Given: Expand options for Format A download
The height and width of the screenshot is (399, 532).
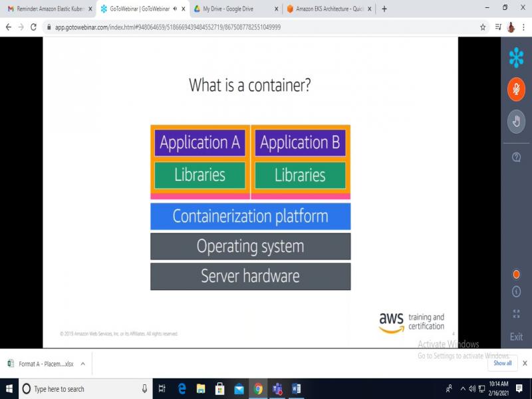Looking at the screenshot, I should pos(83,364).
